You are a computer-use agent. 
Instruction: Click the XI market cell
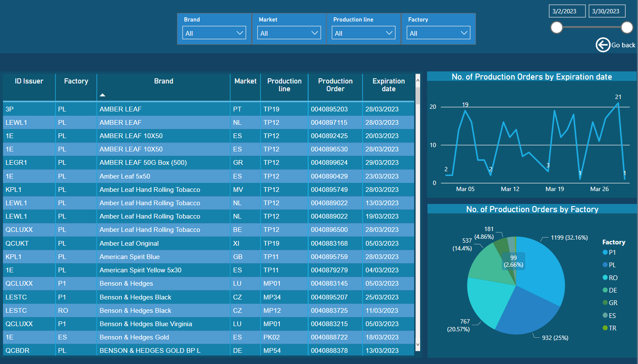click(x=245, y=244)
